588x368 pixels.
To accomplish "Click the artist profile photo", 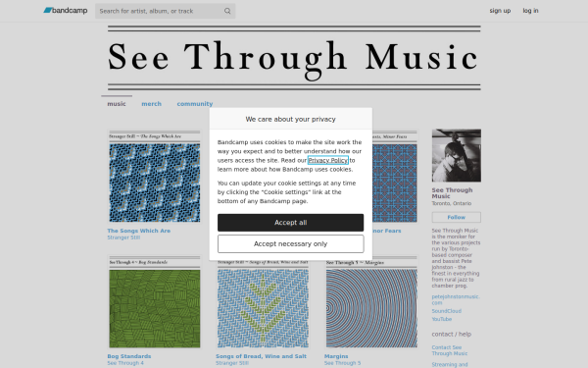I will [x=457, y=155].
